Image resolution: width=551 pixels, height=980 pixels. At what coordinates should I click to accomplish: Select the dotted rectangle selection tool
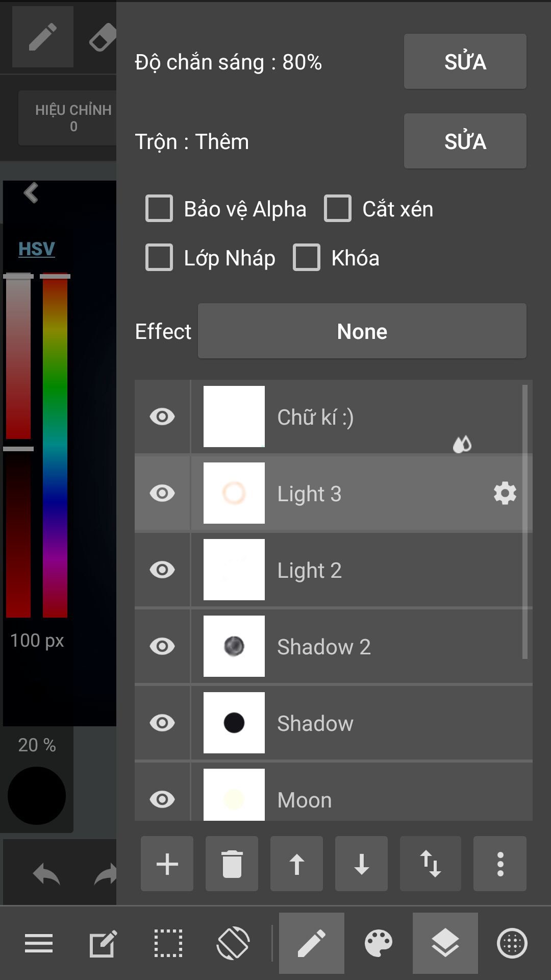[168, 943]
